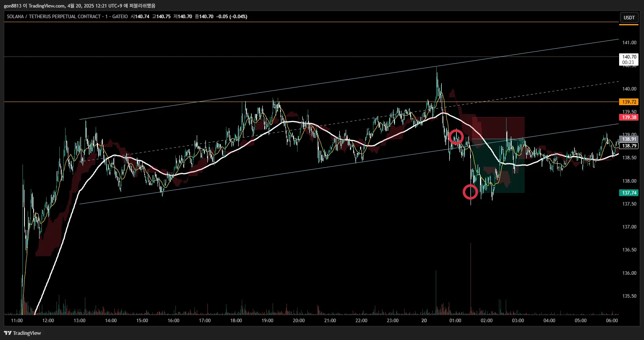Screen dimensions: 644x340
Task: Click the orange 139.72 price line label
Action: [x=629, y=102]
